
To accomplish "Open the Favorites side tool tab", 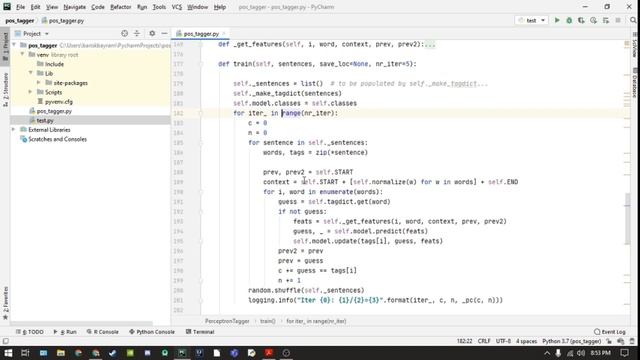I will [x=5, y=303].
